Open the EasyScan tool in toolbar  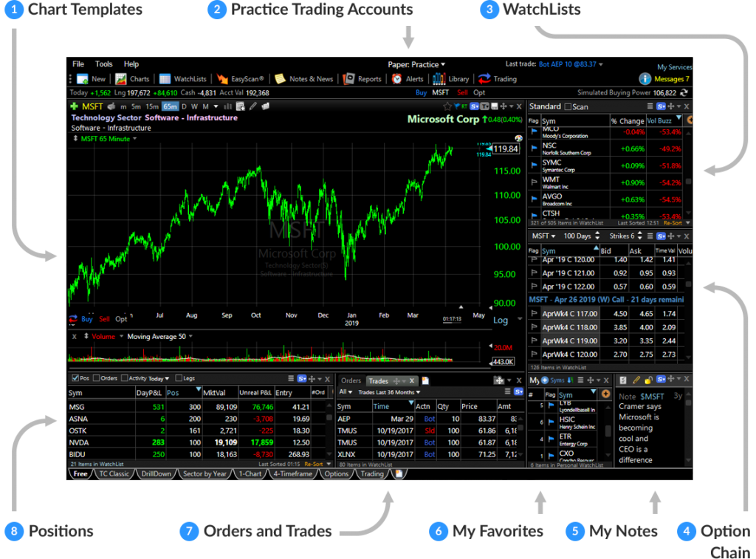242,79
